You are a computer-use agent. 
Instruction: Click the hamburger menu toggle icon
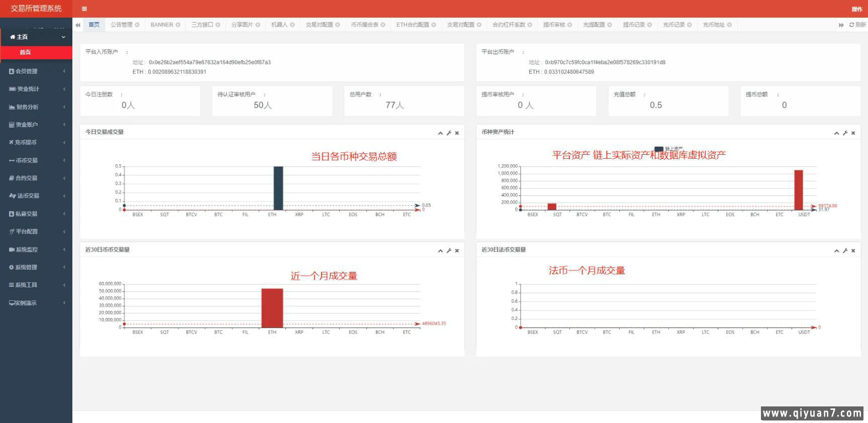coord(84,9)
